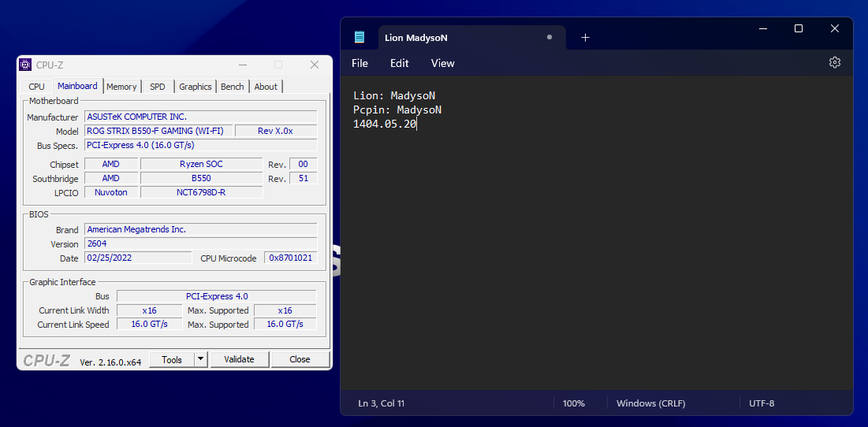The image size is (868, 427).
Task: Click the Current Link Width x16 value
Action: [150, 310]
